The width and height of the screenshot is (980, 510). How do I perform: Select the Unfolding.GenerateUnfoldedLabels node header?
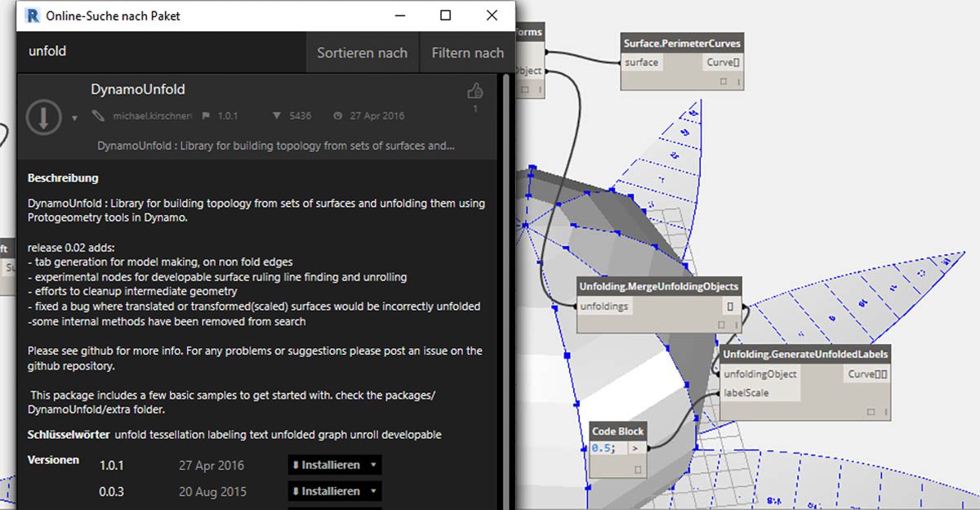[x=805, y=354]
